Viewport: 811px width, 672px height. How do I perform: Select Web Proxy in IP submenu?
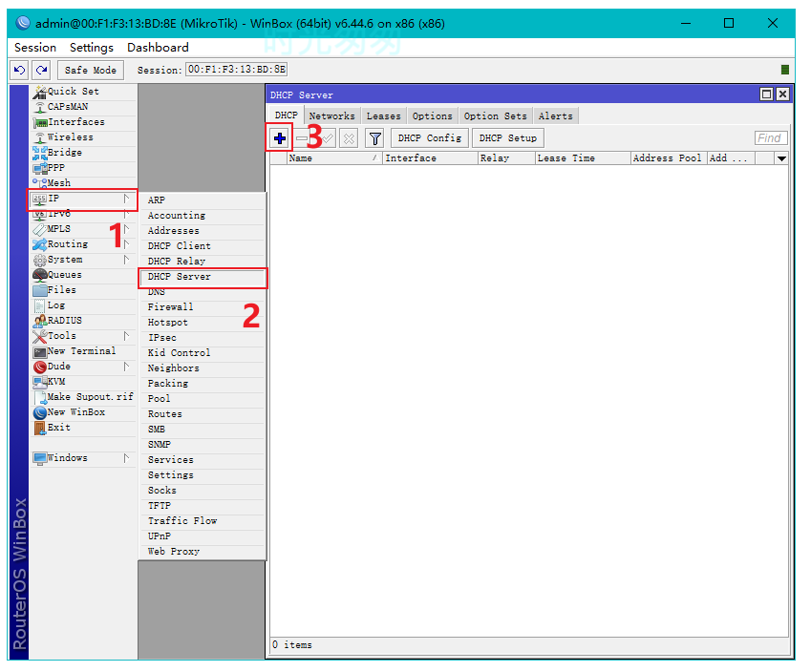pyautogui.click(x=203, y=552)
